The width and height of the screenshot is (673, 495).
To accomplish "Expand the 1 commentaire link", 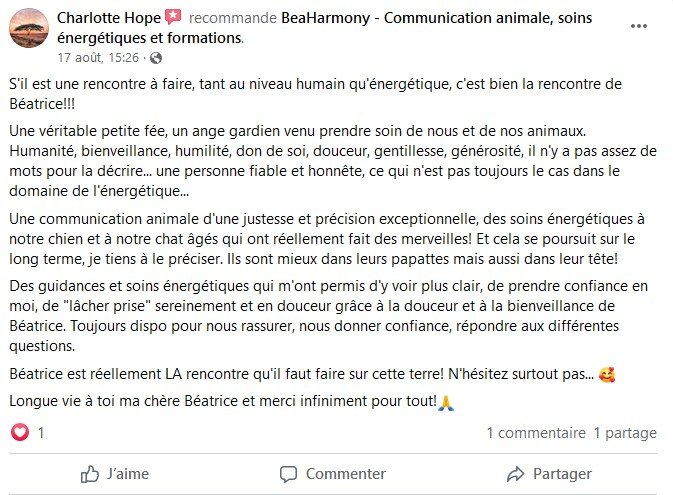I will click(x=536, y=433).
